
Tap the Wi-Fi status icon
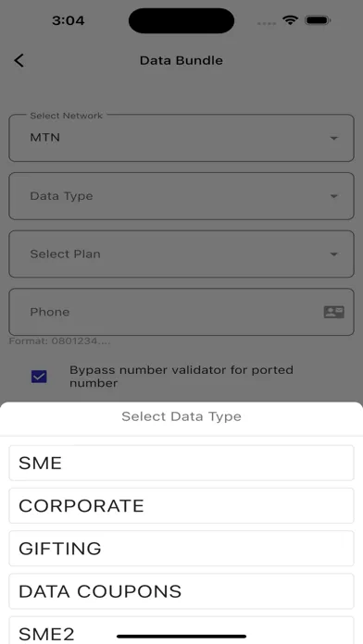click(291, 20)
